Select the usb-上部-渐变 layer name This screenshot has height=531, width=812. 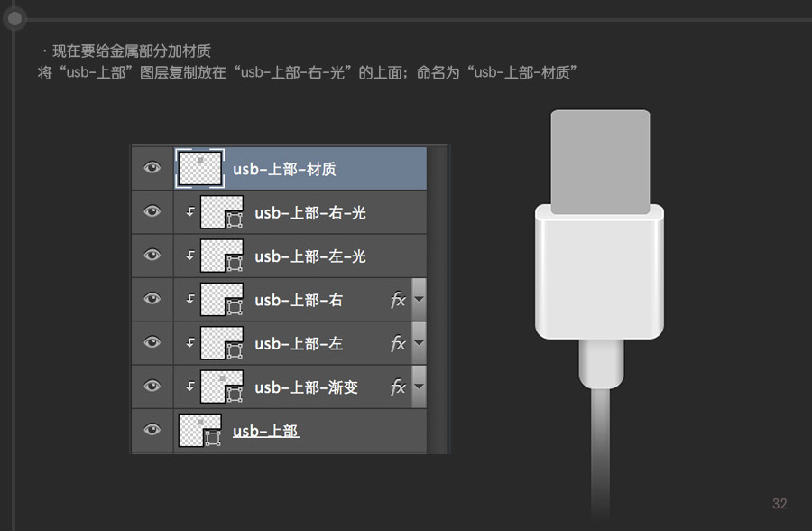306,387
